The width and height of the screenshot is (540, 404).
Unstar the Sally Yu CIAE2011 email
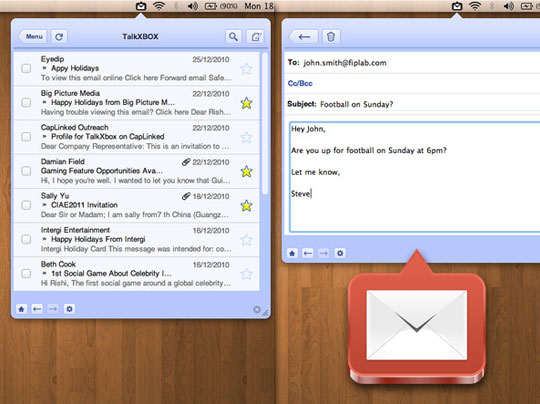(x=247, y=206)
